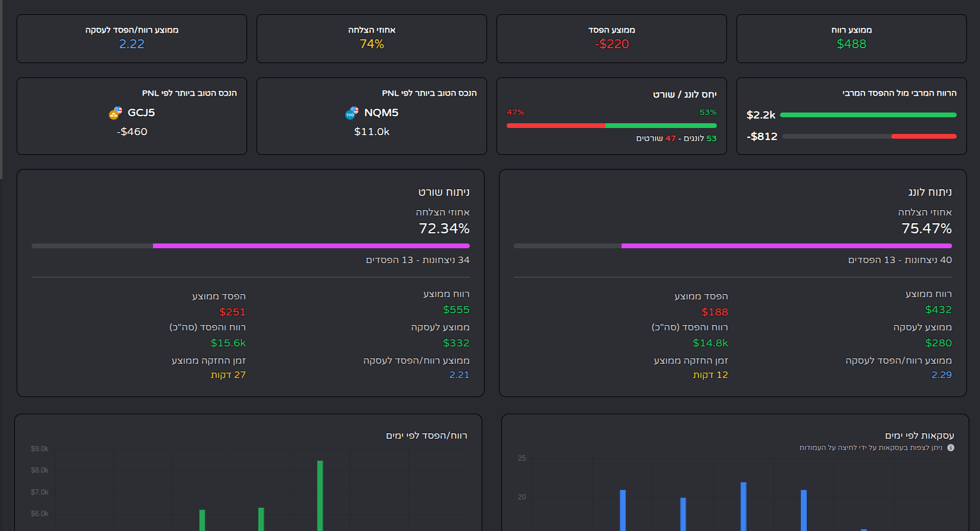Click the $280 long average per trade
This screenshot has height=531, width=980.
(938, 343)
